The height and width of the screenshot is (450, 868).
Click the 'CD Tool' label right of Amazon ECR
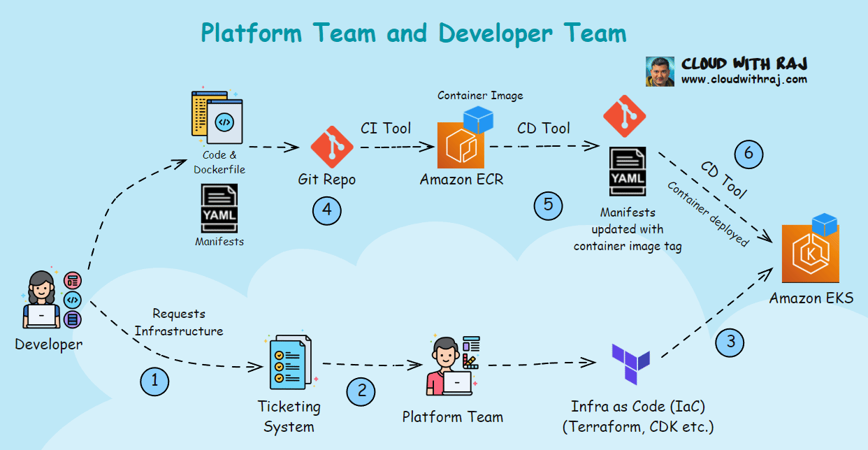coord(544,129)
